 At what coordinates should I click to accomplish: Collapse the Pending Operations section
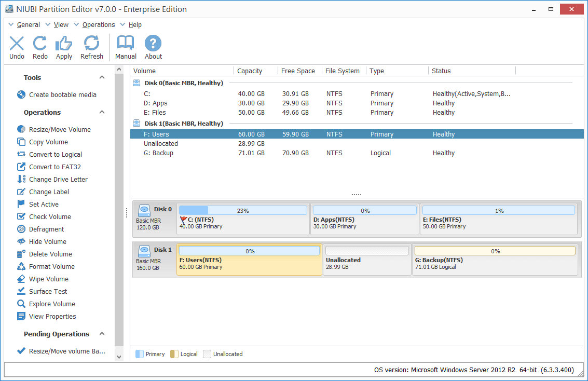tap(102, 334)
